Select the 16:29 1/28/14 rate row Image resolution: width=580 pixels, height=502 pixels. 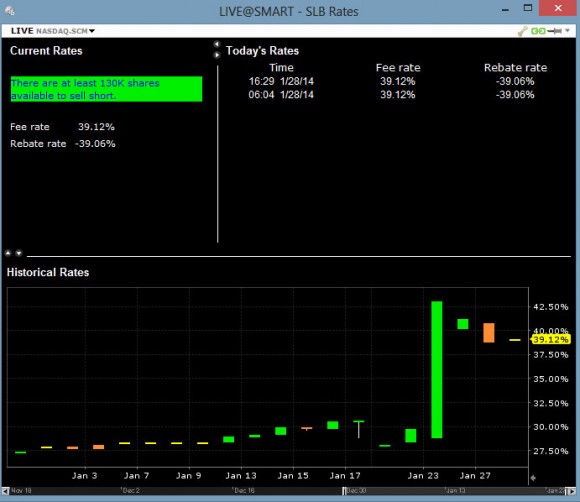[x=391, y=81]
